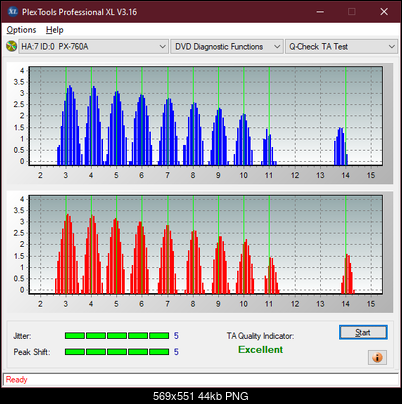402x404 pixels.
Task: Expand the DVD Diagnostic Functions dropdown
Action: pyautogui.click(x=227, y=47)
